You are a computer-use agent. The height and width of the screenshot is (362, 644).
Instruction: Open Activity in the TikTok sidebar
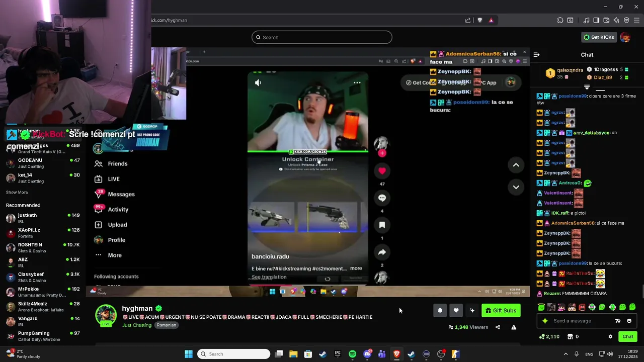pyautogui.click(x=112, y=209)
